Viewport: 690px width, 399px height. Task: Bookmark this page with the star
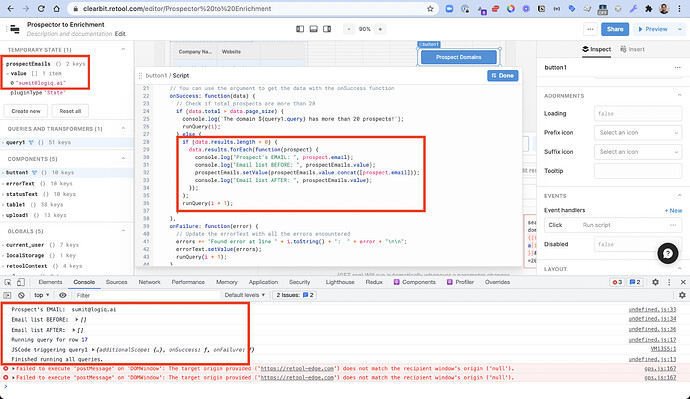(x=430, y=8)
